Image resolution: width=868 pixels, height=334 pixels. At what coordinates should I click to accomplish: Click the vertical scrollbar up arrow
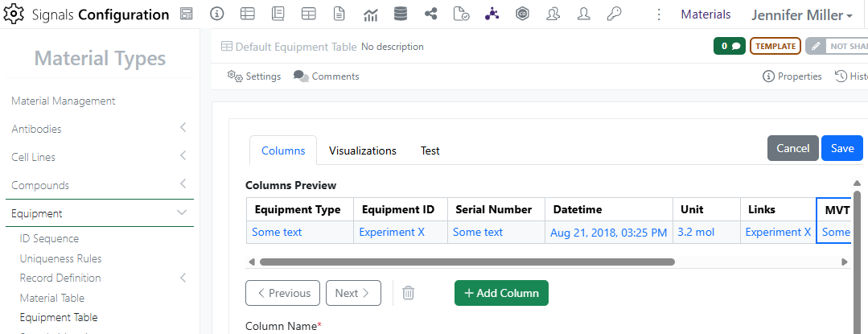pyautogui.click(x=857, y=183)
